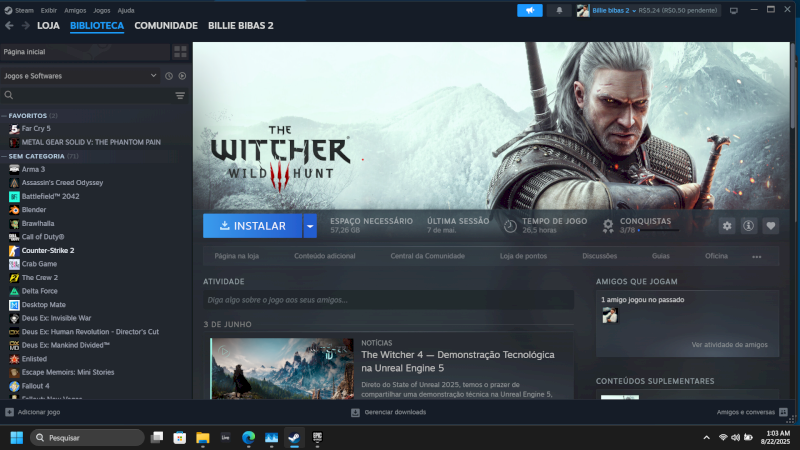The image size is (800, 450).
Task: Open Microsoft Edge from taskbar
Action: (x=248, y=438)
